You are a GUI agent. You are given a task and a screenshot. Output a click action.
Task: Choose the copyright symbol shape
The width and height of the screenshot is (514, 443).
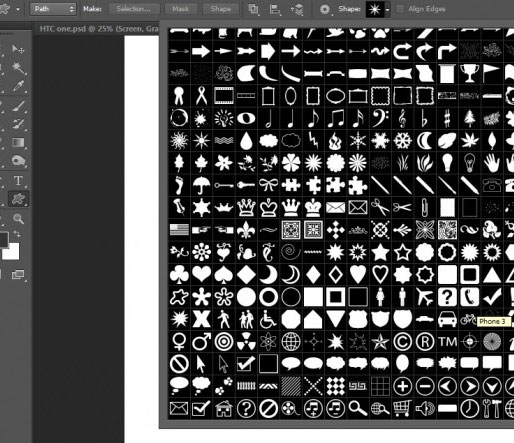(x=402, y=342)
